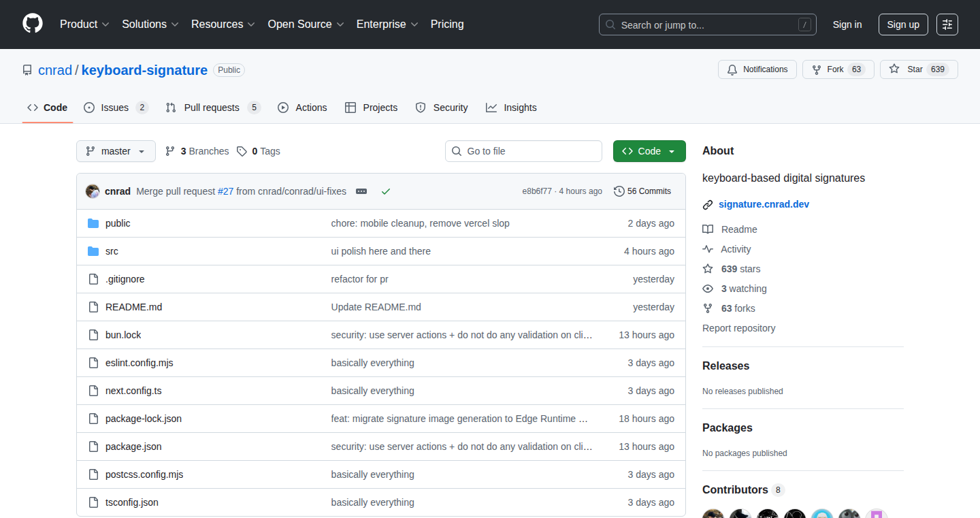Open the commit message ellipsis expander
This screenshot has width=980, height=518.
(x=361, y=191)
